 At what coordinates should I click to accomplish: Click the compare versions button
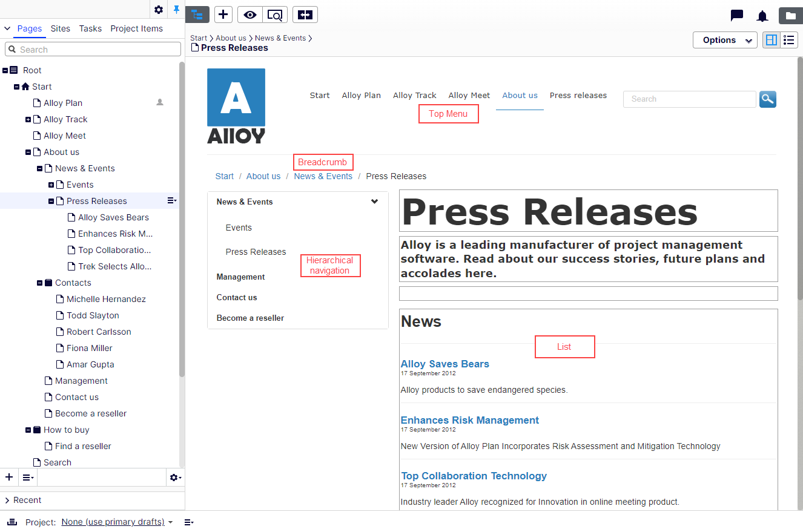pyautogui.click(x=305, y=15)
